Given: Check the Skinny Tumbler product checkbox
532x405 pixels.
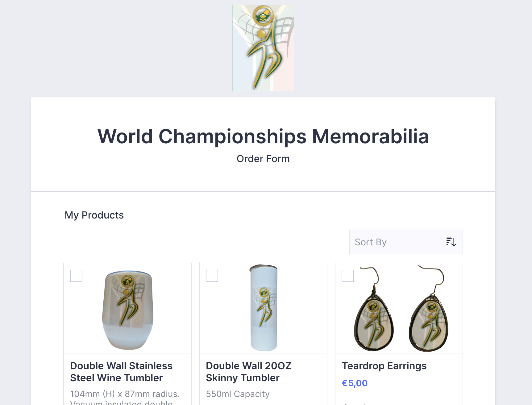Looking at the screenshot, I should coord(212,276).
